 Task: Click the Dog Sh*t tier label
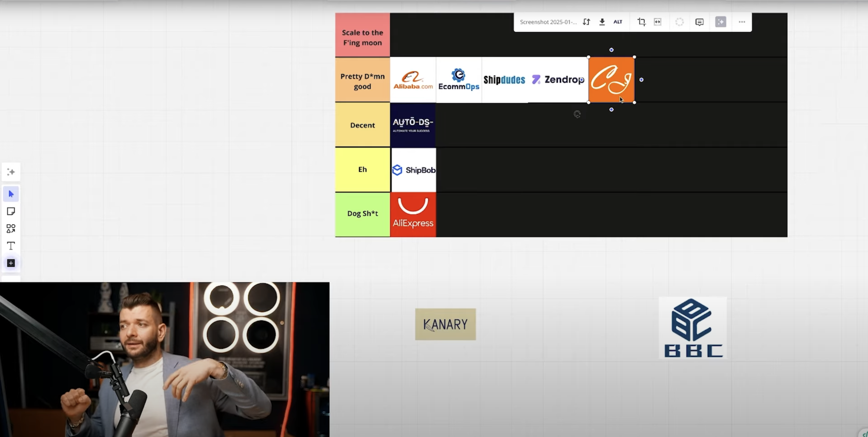tap(362, 215)
